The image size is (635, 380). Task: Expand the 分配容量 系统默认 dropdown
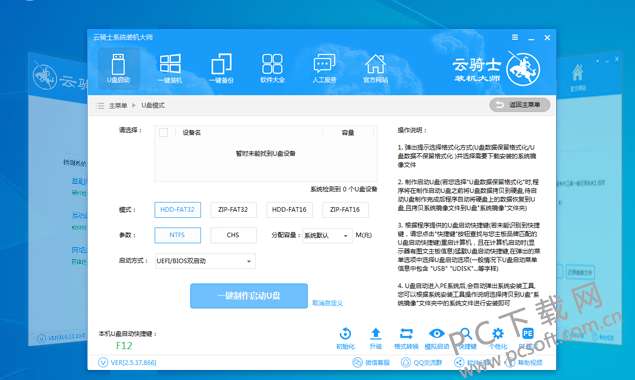tap(328, 235)
